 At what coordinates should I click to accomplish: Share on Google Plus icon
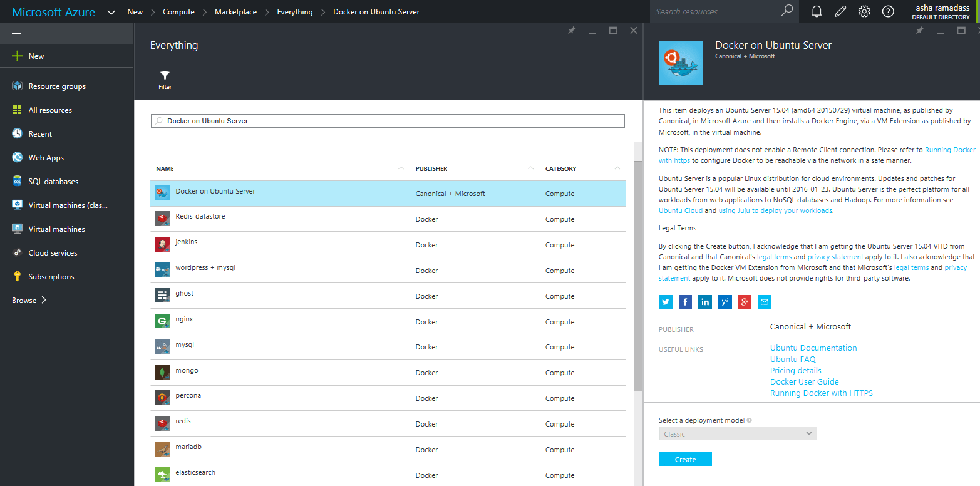[x=745, y=302]
